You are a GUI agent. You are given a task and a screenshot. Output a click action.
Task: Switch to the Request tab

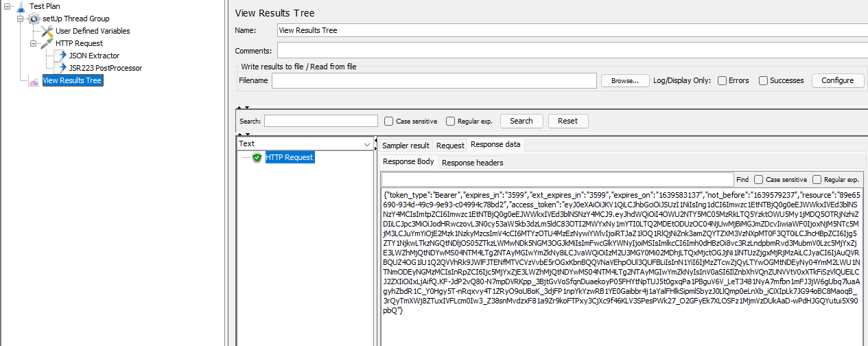450,146
